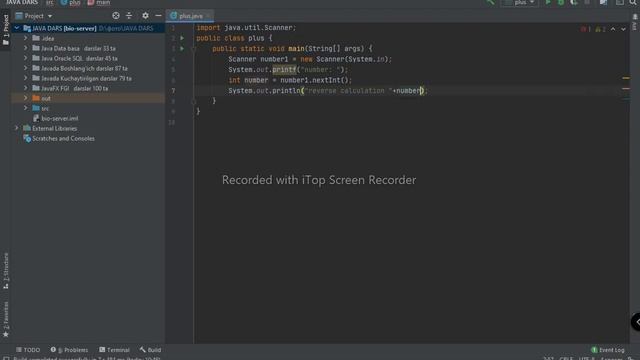Click the Build Project hammer icon
Image resolution: width=640 pixels, height=360 pixels.
(490, 2)
